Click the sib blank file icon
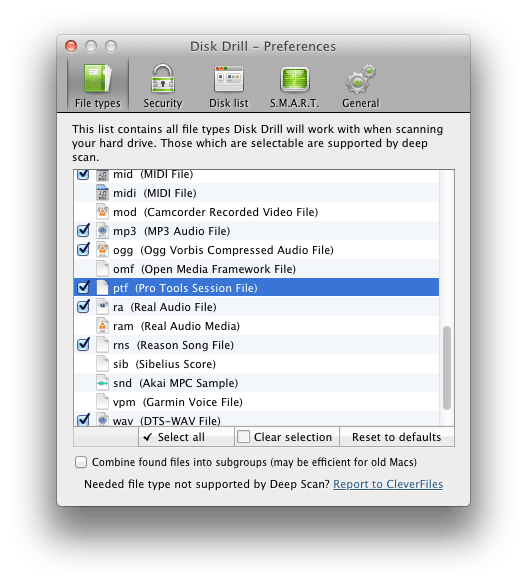Viewport: 527px width, 585px height. point(102,364)
